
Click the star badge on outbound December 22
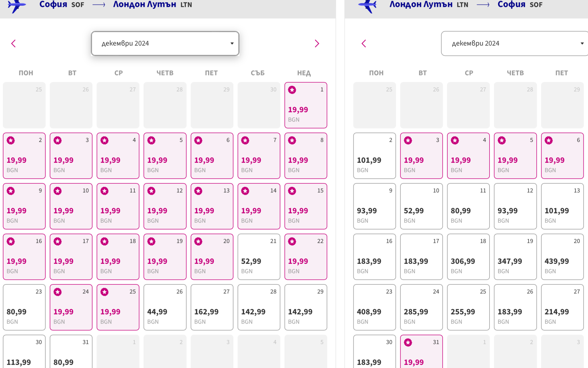(x=292, y=241)
